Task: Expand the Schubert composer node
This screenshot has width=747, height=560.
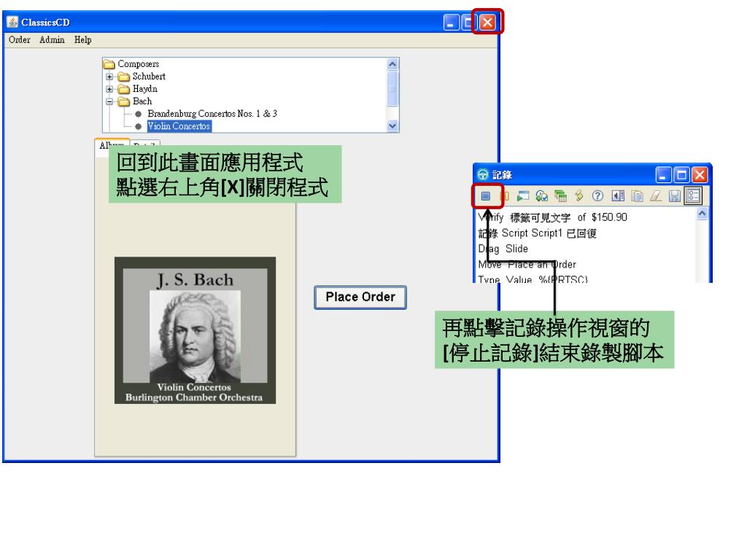Action: pos(109,77)
